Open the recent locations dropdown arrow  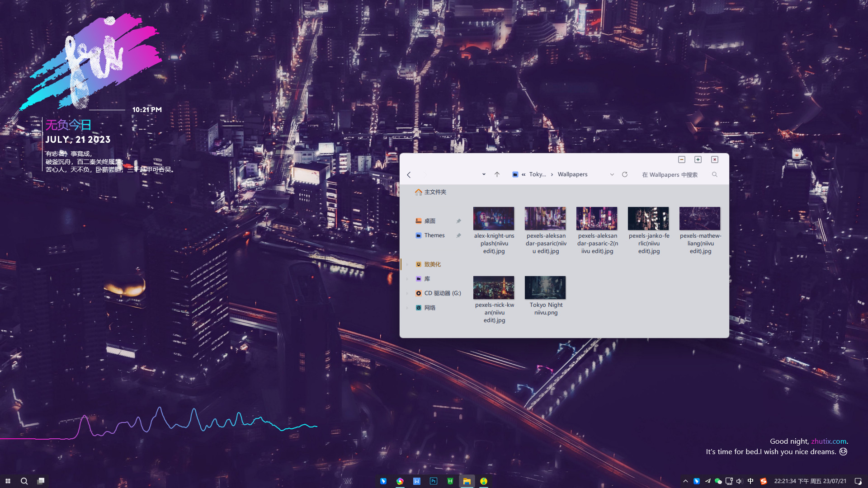click(484, 174)
